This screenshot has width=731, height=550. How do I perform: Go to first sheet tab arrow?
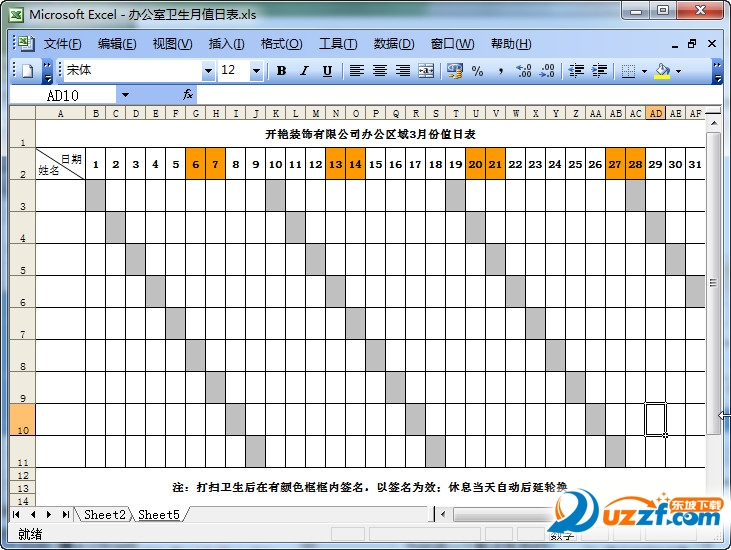(16, 515)
